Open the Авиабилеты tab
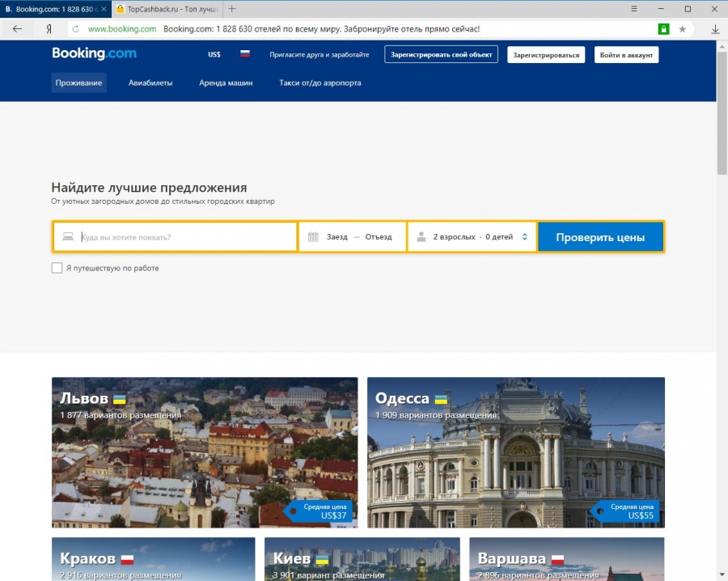This screenshot has width=728, height=581. coord(150,83)
